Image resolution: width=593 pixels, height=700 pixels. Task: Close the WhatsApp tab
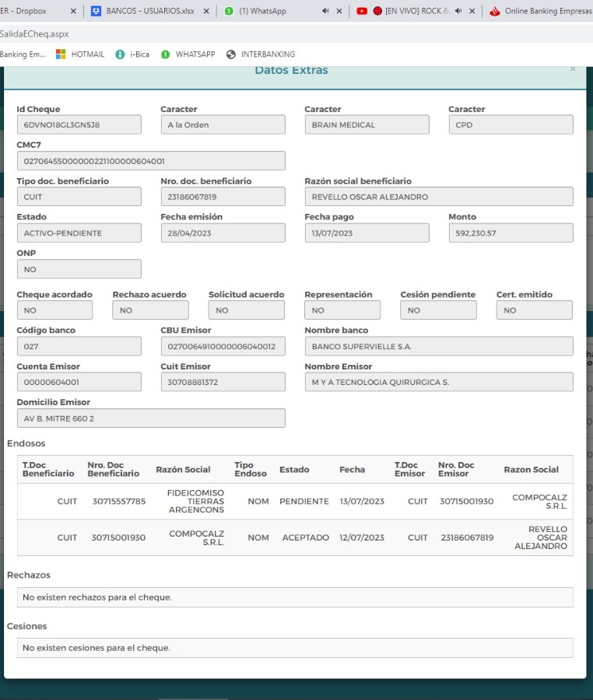coord(339,11)
